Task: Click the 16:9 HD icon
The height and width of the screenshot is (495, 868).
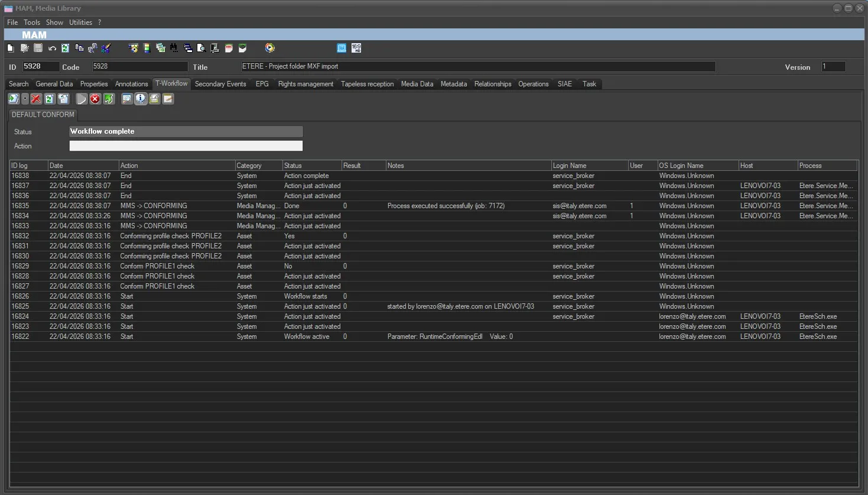Action: click(356, 48)
